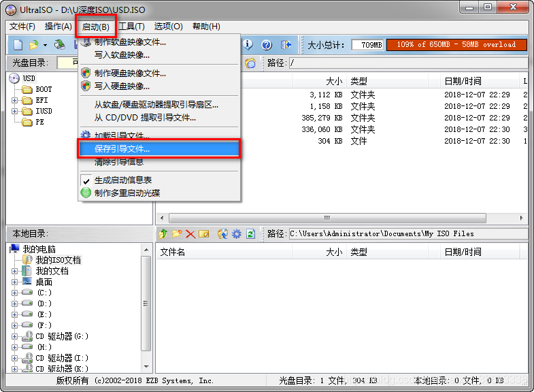Click the local Up folder icon
Screen dimensions: 534x392
163,234
